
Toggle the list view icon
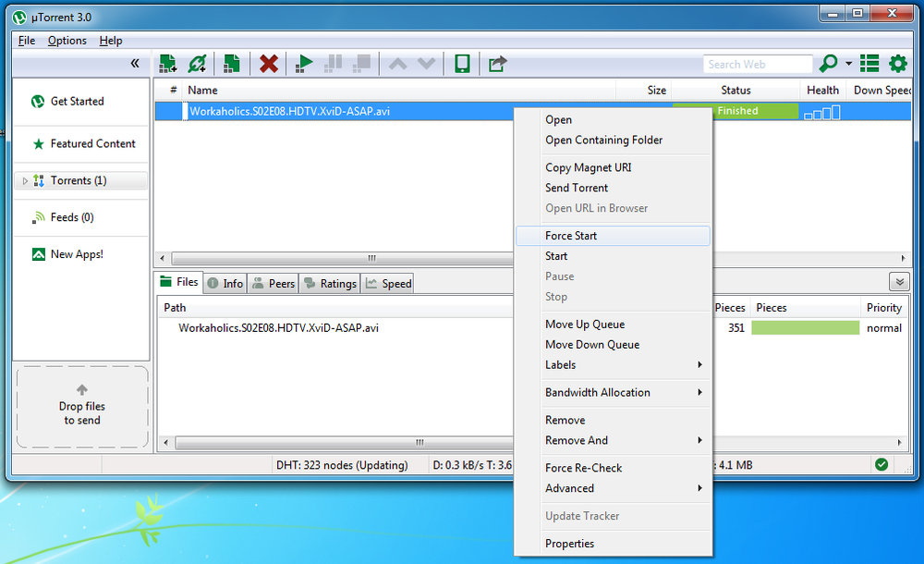(x=869, y=63)
